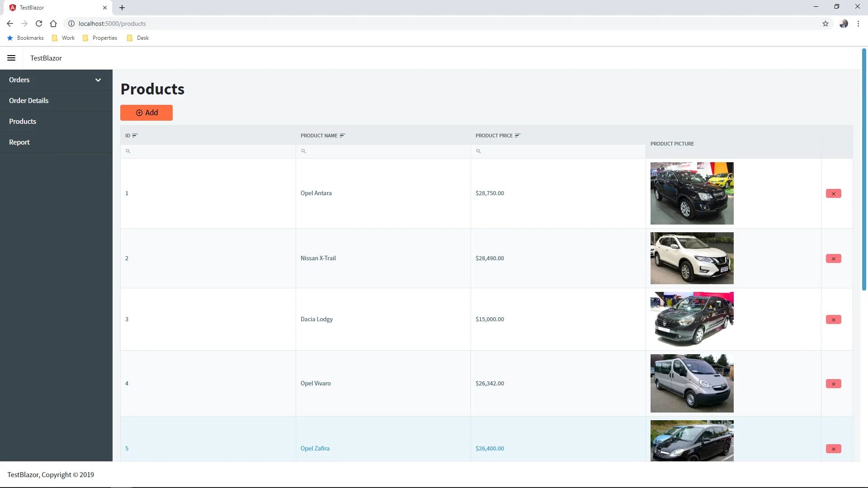
Task: Filter by Product Name search box
Action: point(383,151)
